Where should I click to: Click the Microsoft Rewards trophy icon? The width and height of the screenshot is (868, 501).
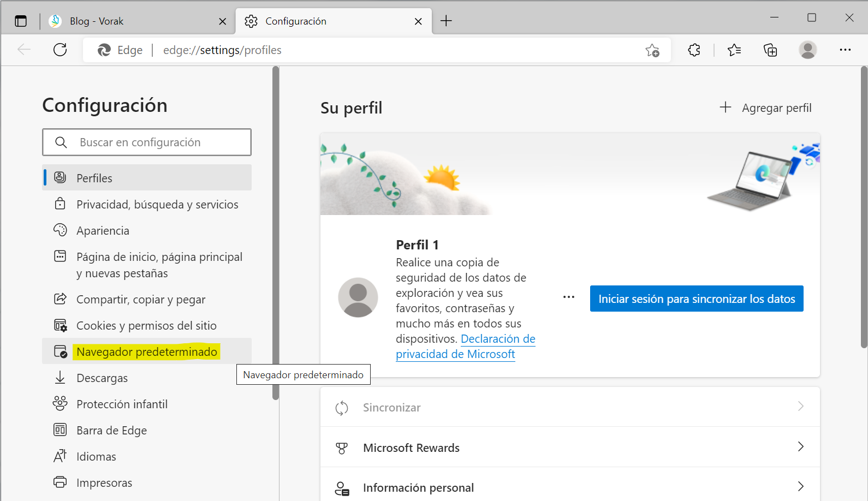click(342, 448)
